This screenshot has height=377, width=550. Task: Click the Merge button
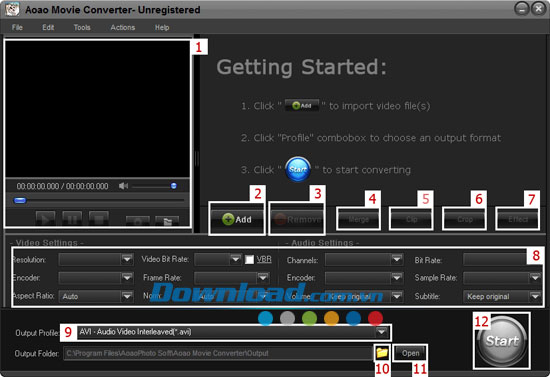(x=358, y=220)
